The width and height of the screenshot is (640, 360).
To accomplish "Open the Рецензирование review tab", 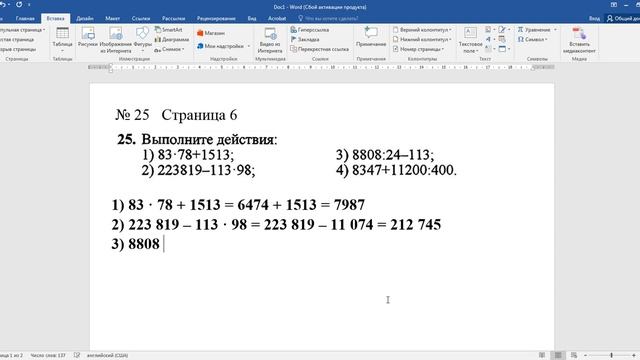I will coord(216,18).
